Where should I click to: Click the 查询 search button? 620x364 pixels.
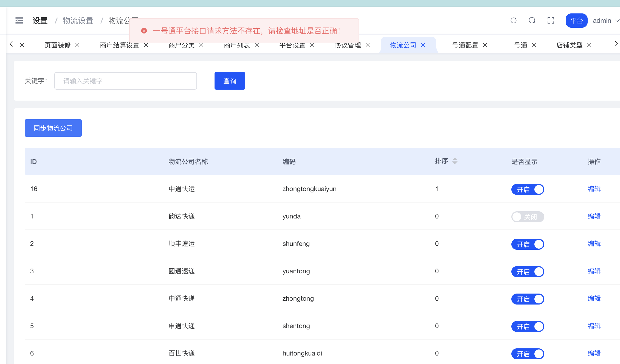coord(230,81)
